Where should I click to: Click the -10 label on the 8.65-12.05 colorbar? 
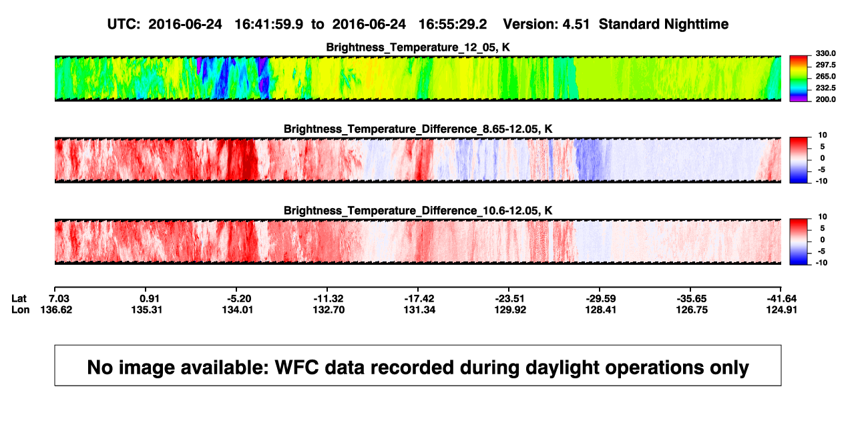point(821,181)
